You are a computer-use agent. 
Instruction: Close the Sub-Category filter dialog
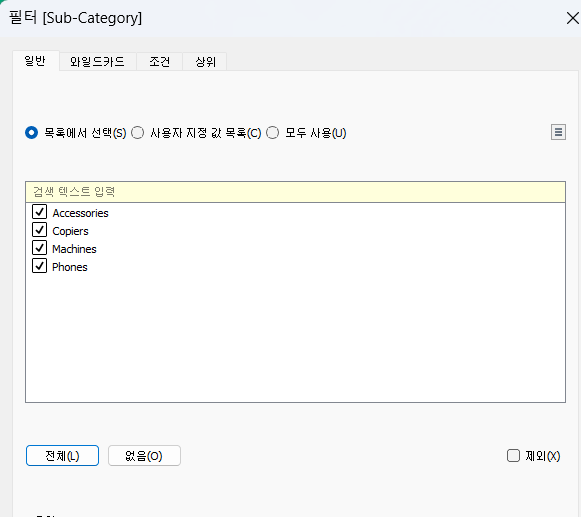coord(573,18)
